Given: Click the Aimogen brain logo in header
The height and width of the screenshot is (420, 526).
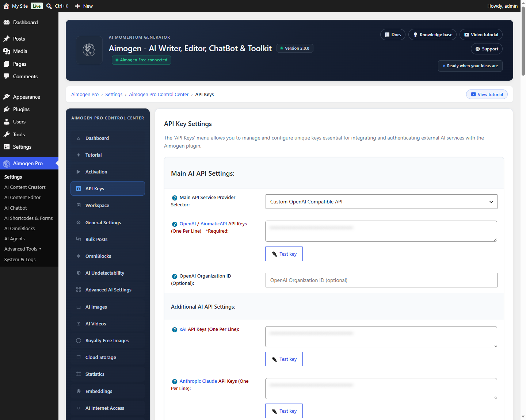Looking at the screenshot, I should click(89, 50).
